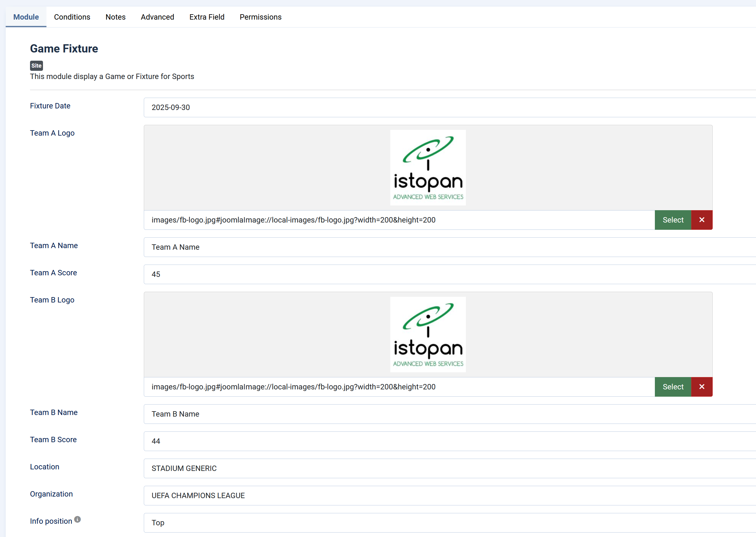Click into the Team A Score field
The height and width of the screenshot is (537, 756).
449,274
